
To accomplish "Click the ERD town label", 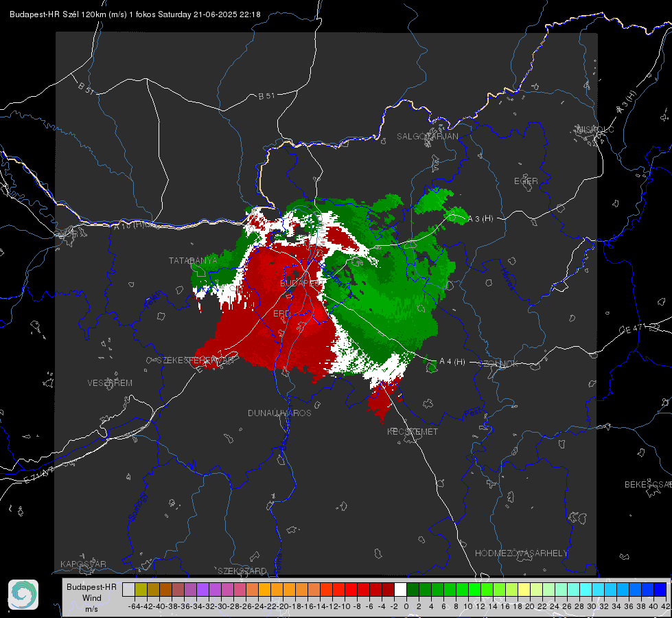I will click(x=281, y=314).
